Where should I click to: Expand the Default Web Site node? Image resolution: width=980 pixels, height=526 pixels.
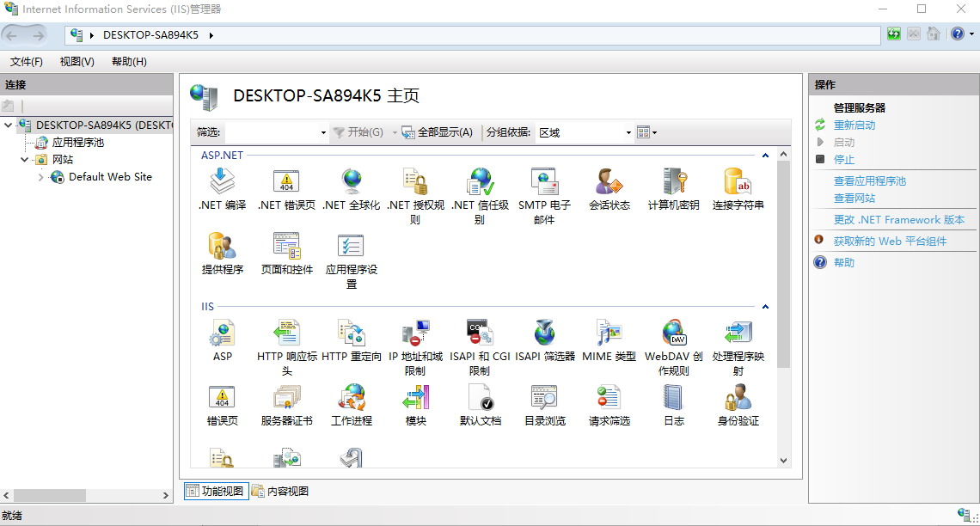pos(40,177)
